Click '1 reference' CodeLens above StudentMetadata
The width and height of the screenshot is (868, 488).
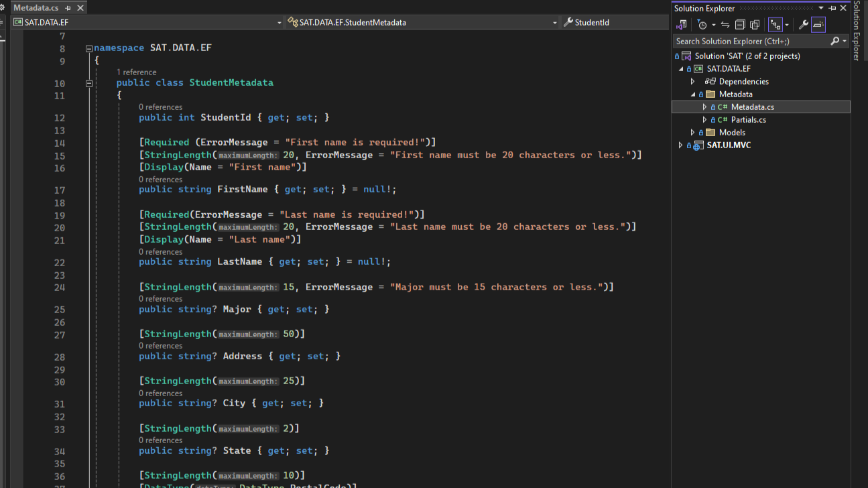(136, 72)
